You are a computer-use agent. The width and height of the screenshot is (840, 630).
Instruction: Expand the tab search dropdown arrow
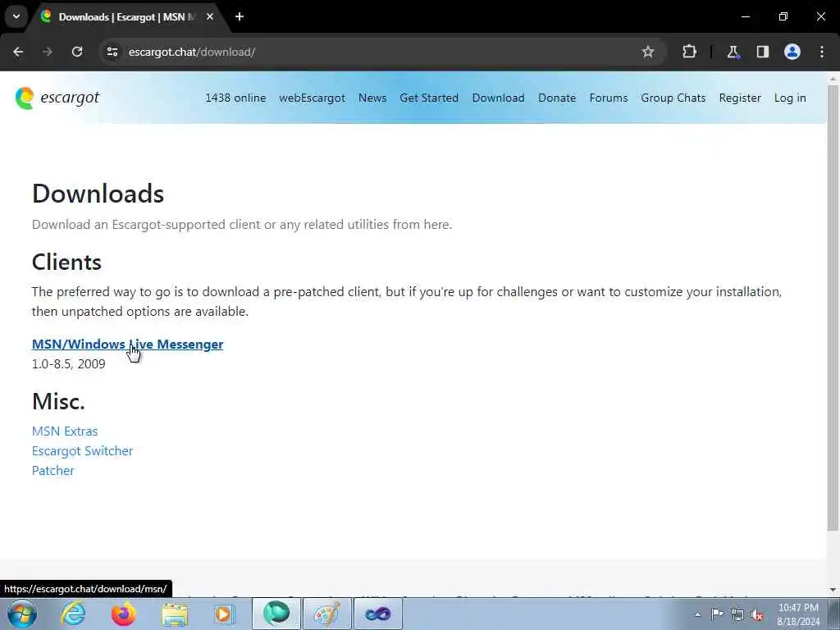click(16, 16)
